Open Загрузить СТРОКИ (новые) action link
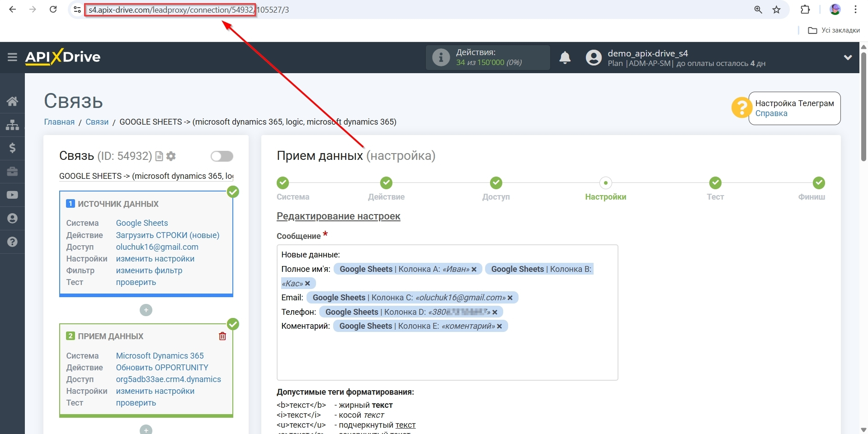 coord(168,235)
